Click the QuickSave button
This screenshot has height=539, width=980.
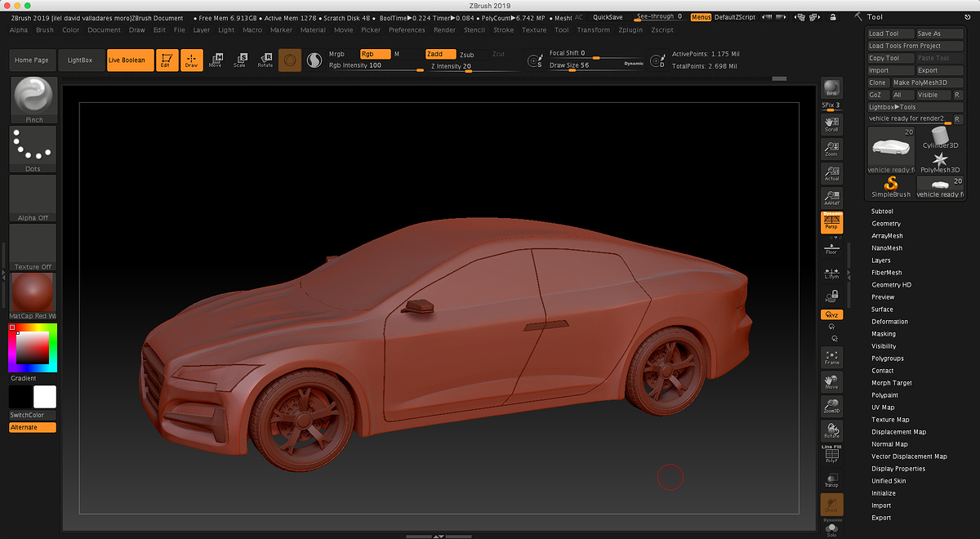[x=608, y=16]
